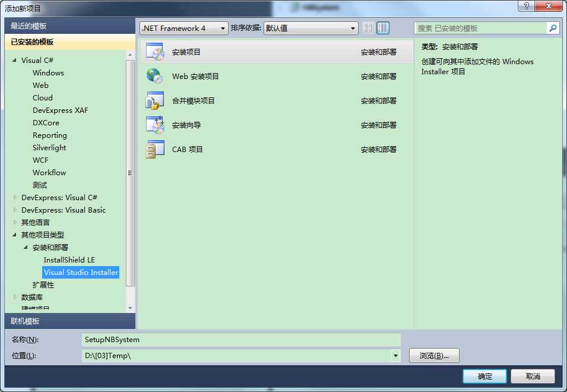567x392 pixels.
Task: Expand DevExpress: Visual Basic node
Action: click(x=15, y=210)
